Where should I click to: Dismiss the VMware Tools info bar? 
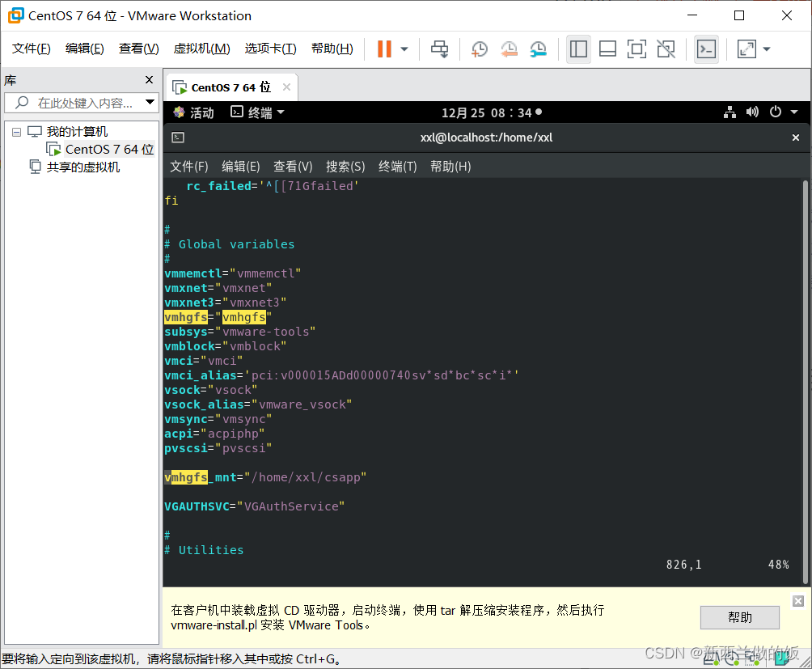pos(798,601)
